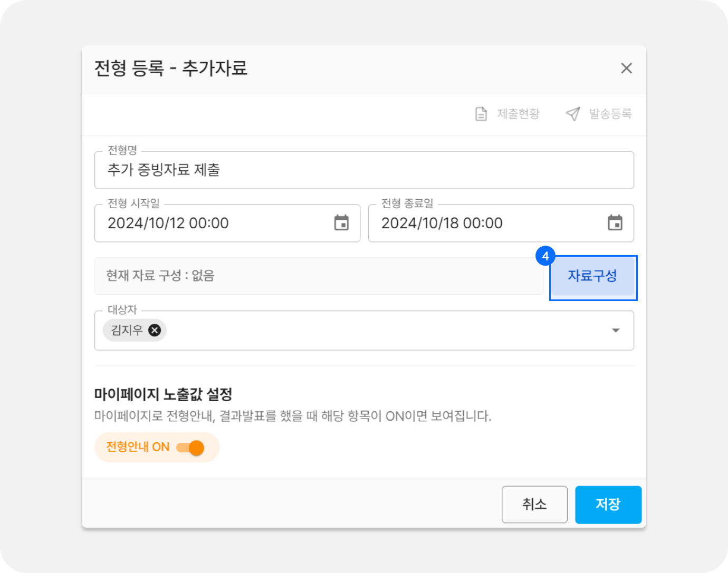Click the 전형명 text field
This screenshot has height=573, width=728.
(364, 170)
